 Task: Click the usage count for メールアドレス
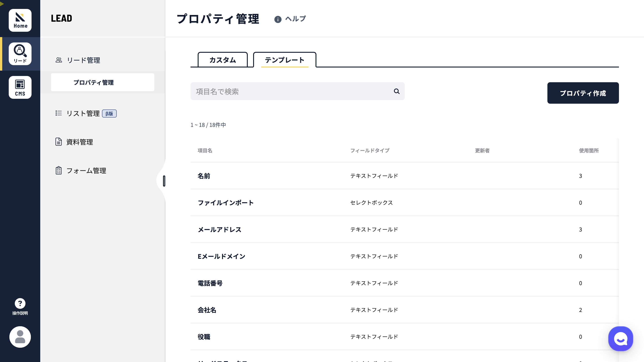click(x=580, y=229)
